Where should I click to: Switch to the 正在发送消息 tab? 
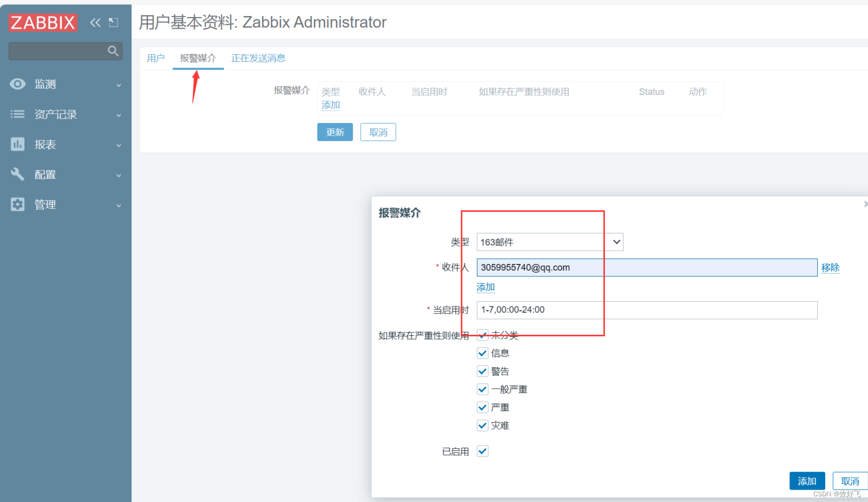click(x=258, y=58)
